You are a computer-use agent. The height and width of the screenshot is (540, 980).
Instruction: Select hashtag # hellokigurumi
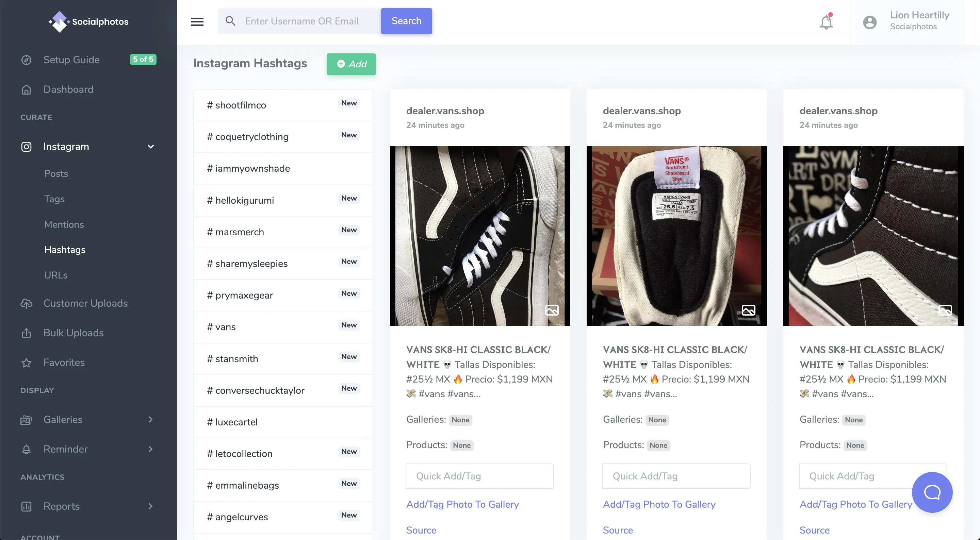tap(283, 200)
